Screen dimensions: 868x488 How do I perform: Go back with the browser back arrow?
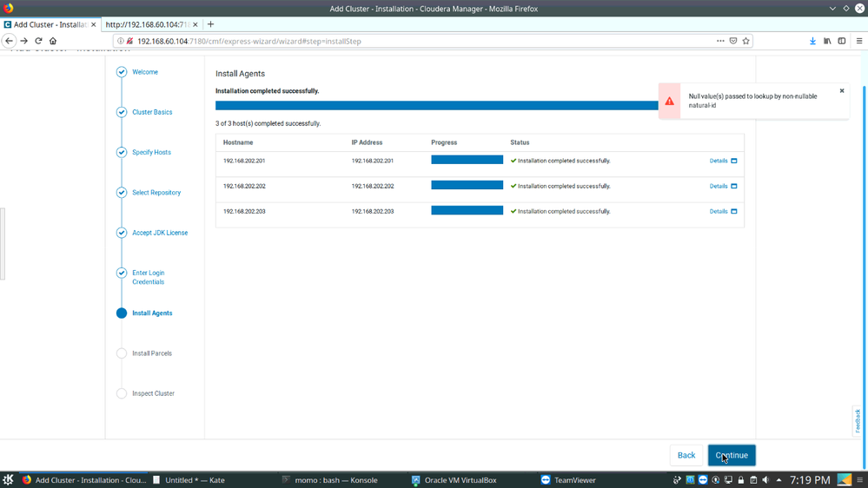(x=9, y=41)
